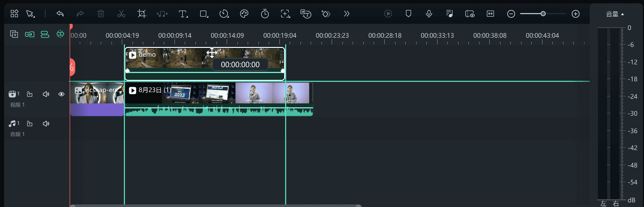Open the clip preview settings icon
644x207 pixels.
click(x=470, y=14)
